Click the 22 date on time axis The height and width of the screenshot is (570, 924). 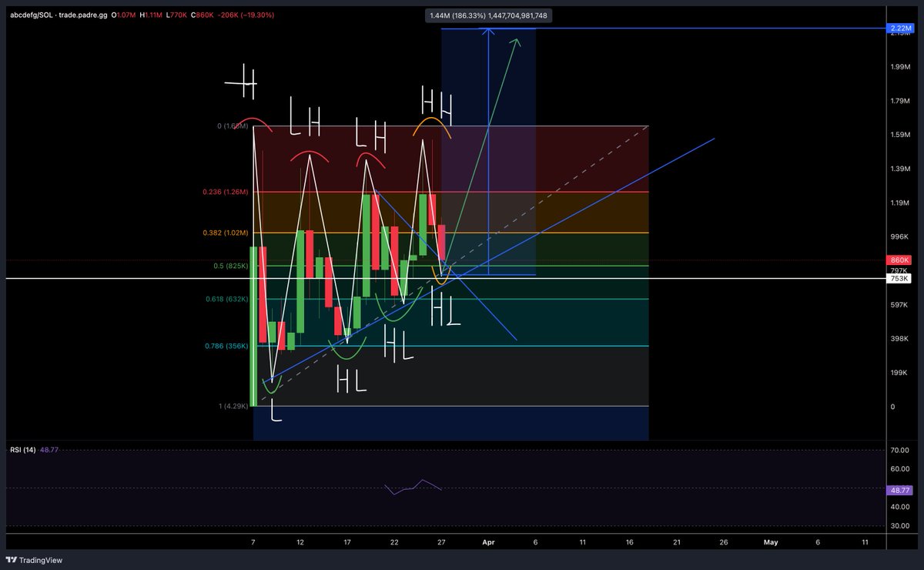pos(394,542)
